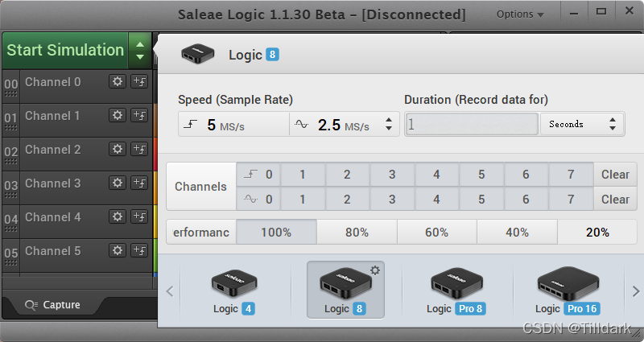Click Channel 0 drag handle dots

pos(11,94)
